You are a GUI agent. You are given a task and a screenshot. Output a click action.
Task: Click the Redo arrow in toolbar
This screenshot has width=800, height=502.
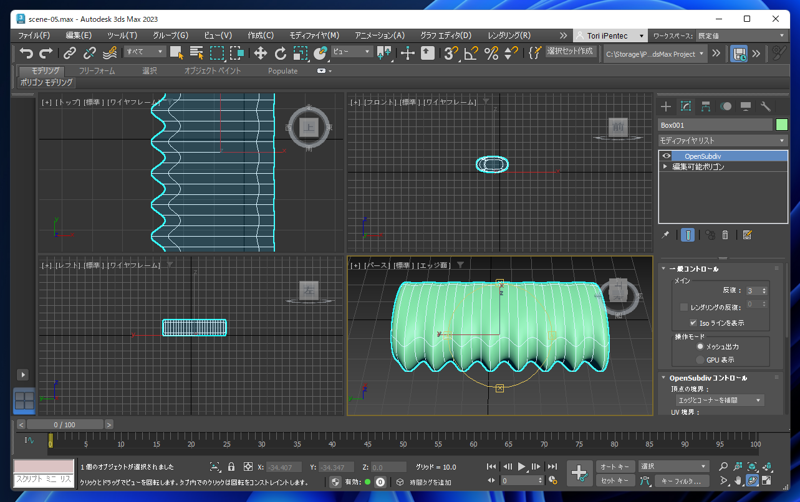click(x=46, y=53)
